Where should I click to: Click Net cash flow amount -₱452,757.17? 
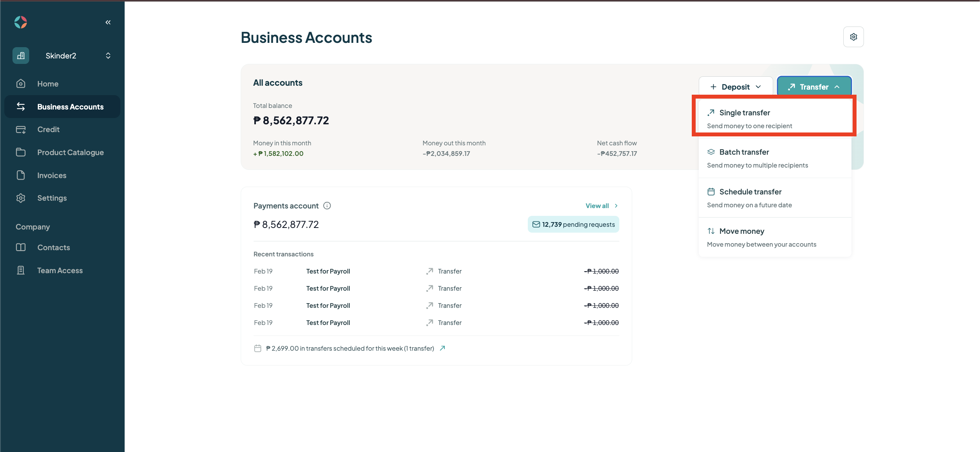617,154
